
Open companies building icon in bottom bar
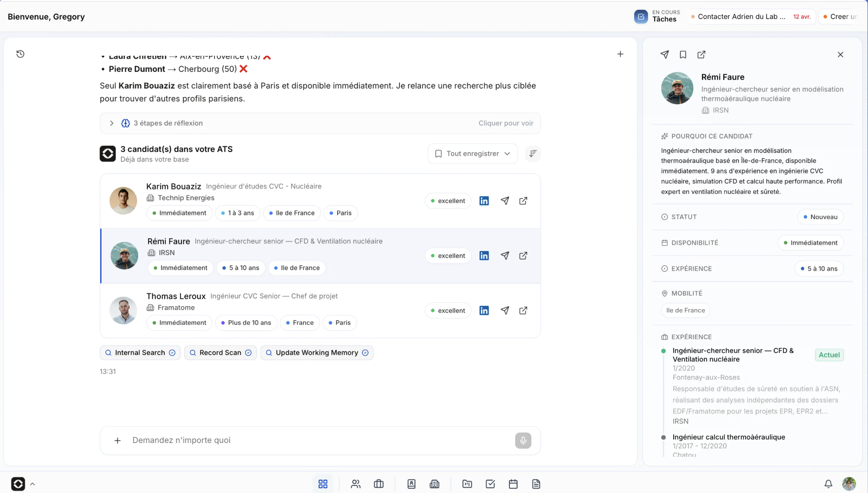pyautogui.click(x=434, y=484)
